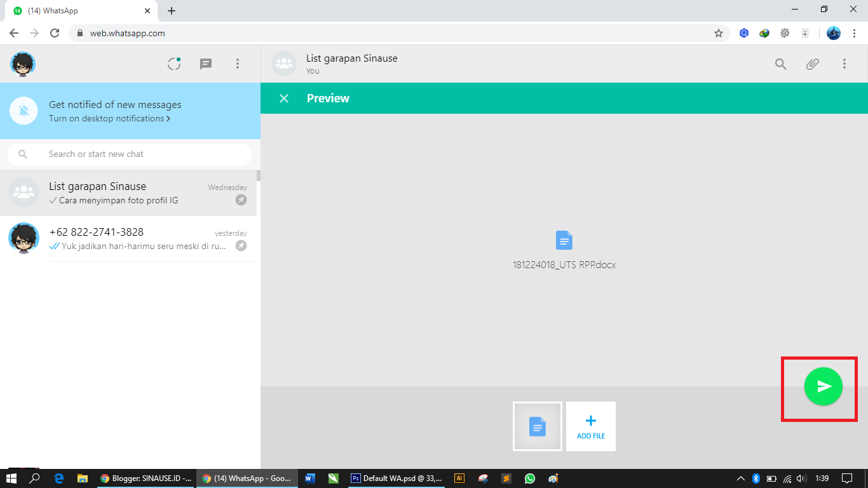
Task: Open the chat header three-dot menu
Action: click(x=844, y=64)
